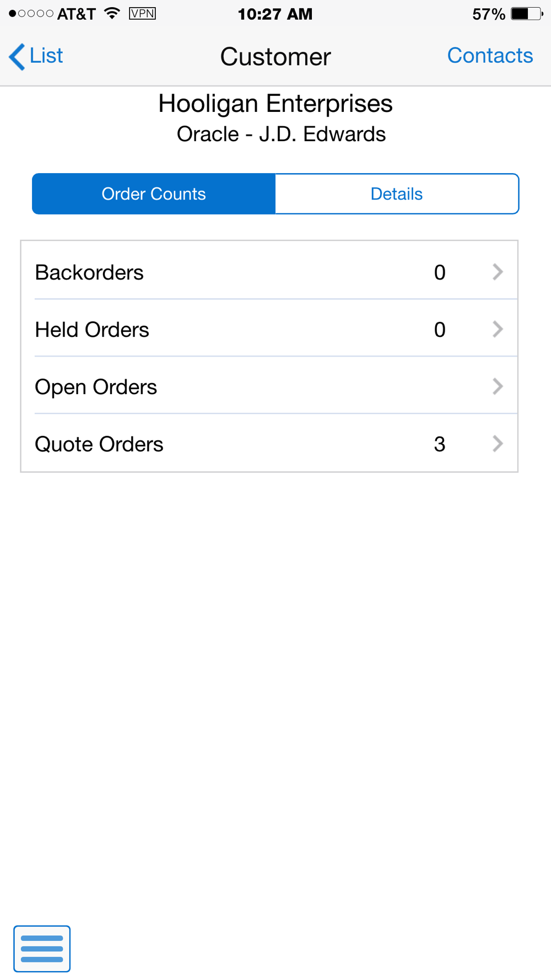Tap the VPN indicator icon
The height and width of the screenshot is (980, 551).
click(x=142, y=13)
